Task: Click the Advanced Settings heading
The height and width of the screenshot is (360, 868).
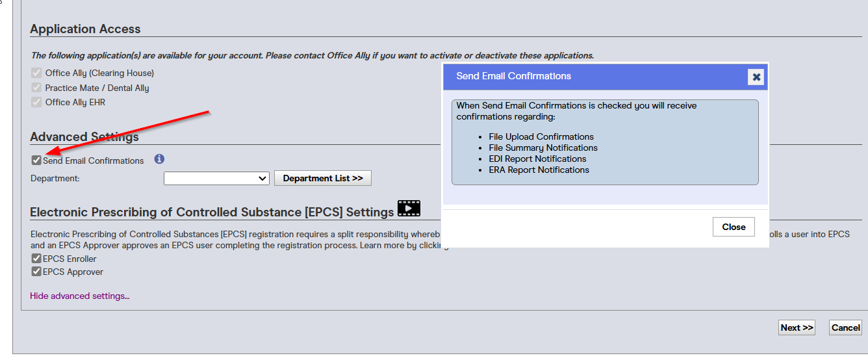Action: point(84,136)
